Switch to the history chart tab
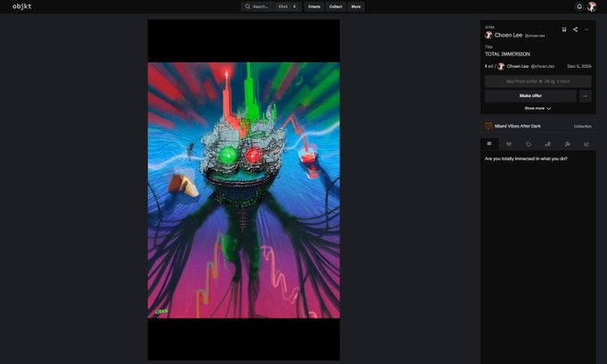Screen dimensions: 607x364 (586, 144)
